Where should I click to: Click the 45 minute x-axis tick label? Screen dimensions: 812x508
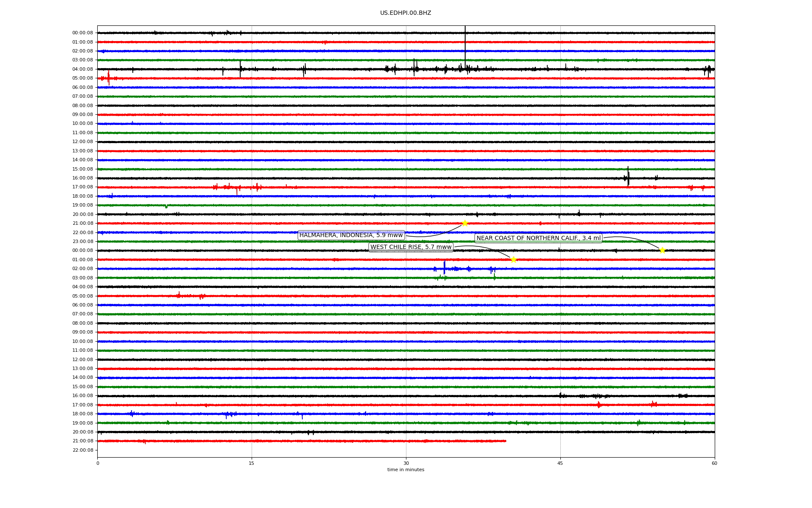tap(560, 463)
